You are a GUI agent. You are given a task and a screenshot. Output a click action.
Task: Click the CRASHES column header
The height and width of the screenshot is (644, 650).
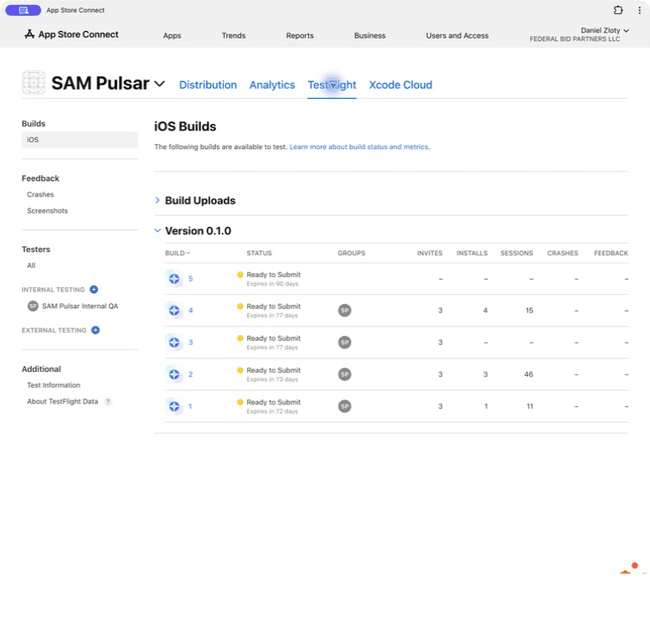point(562,253)
